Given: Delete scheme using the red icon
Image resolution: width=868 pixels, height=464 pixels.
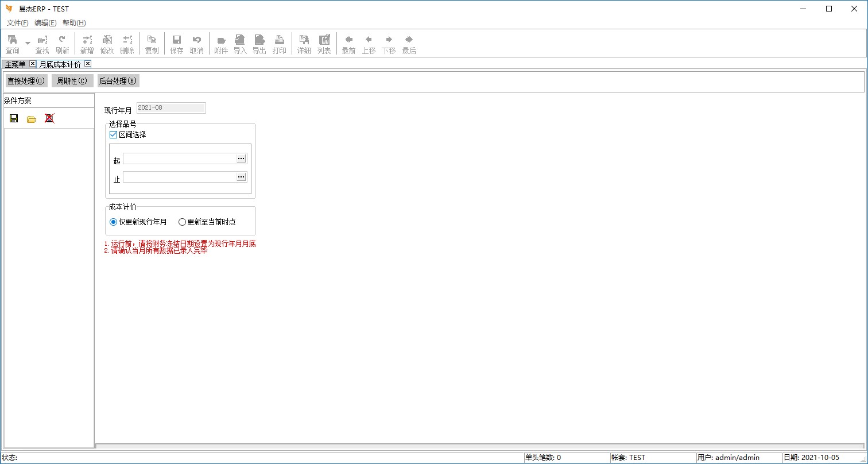Looking at the screenshot, I should coord(49,119).
